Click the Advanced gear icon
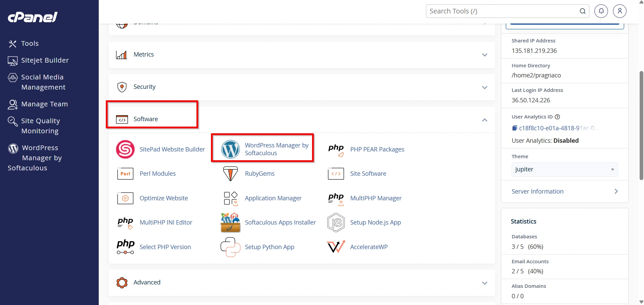Viewport: 644px width, 305px height. tap(122, 282)
